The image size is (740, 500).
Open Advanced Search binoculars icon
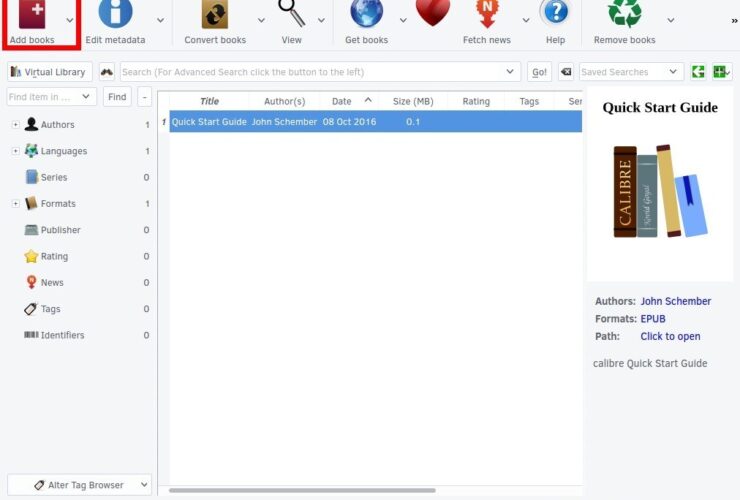pyautogui.click(x=107, y=72)
